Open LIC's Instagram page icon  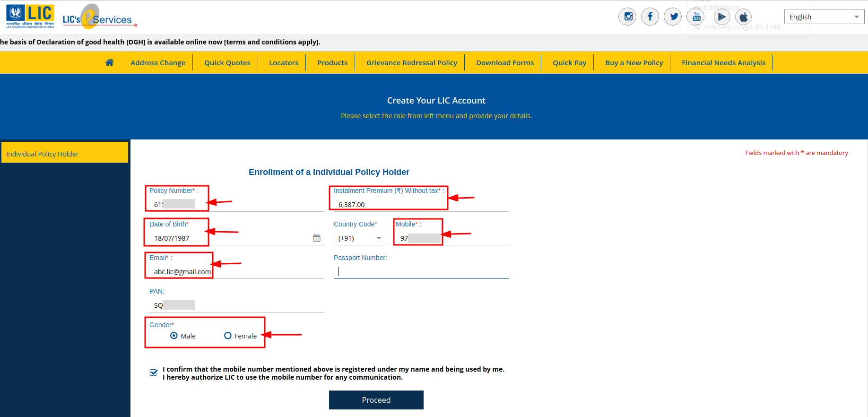(x=627, y=17)
